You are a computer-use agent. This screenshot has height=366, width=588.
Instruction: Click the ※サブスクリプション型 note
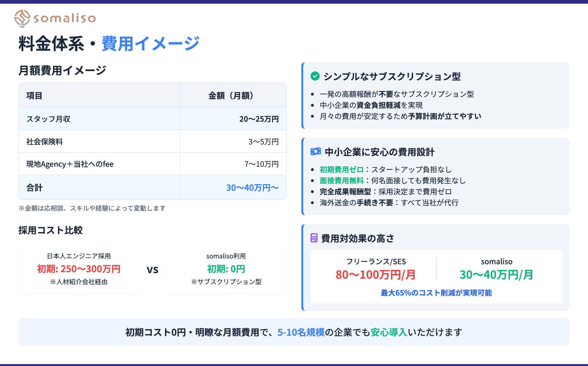pyautogui.click(x=226, y=282)
